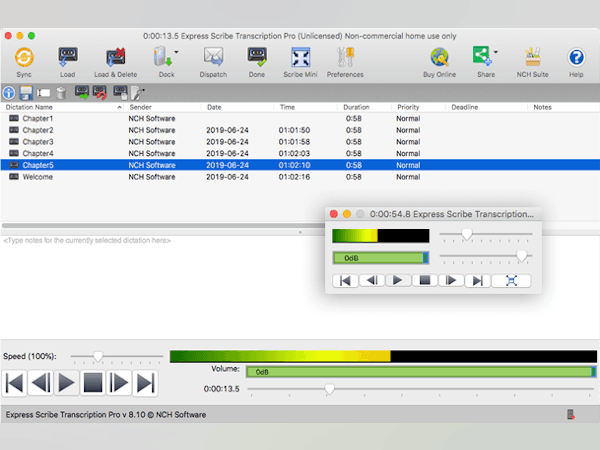Click the cassette with green arrow icon
The height and width of the screenshot is (450, 600).
(x=82, y=93)
